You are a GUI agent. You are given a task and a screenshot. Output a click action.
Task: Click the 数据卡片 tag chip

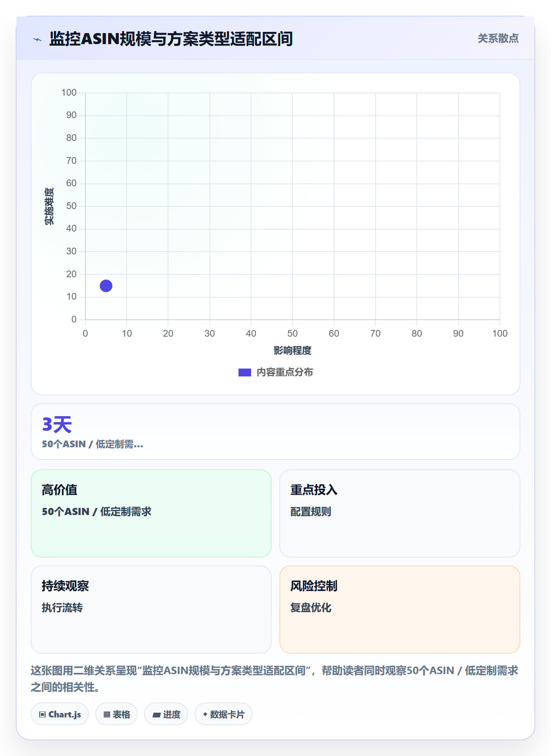224,714
